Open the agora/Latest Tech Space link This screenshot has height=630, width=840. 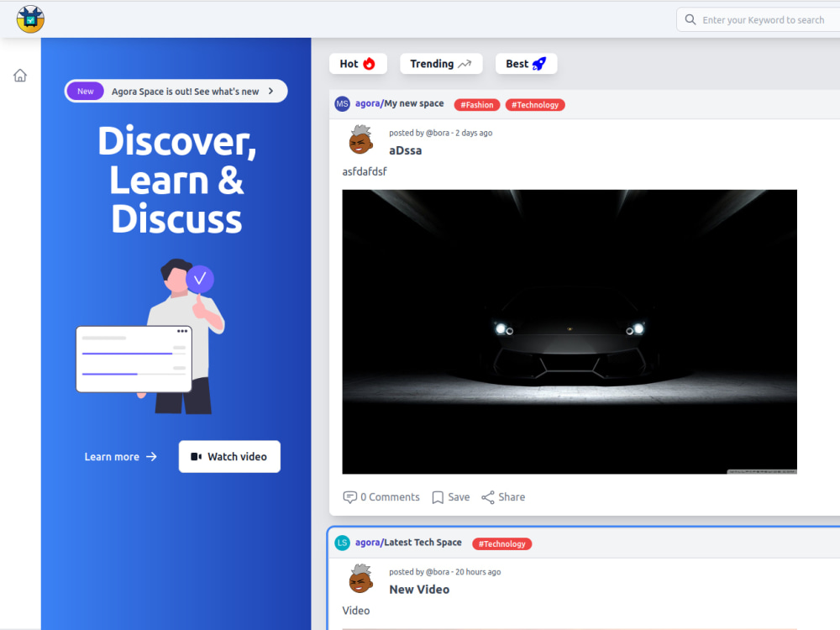(x=408, y=542)
